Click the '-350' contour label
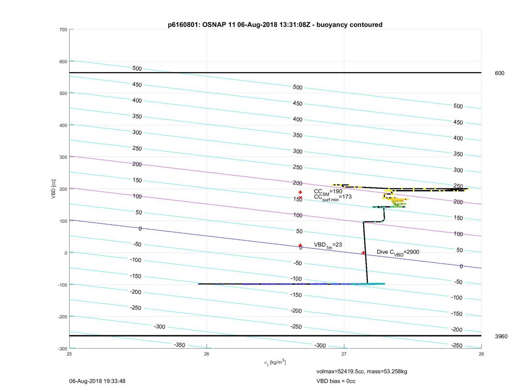Image resolution: width=532 pixels, height=392 pixels. click(179, 345)
